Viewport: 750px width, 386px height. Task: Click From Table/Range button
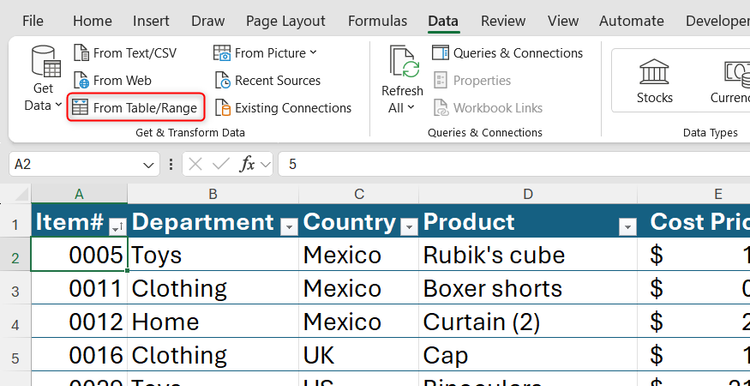tap(135, 108)
